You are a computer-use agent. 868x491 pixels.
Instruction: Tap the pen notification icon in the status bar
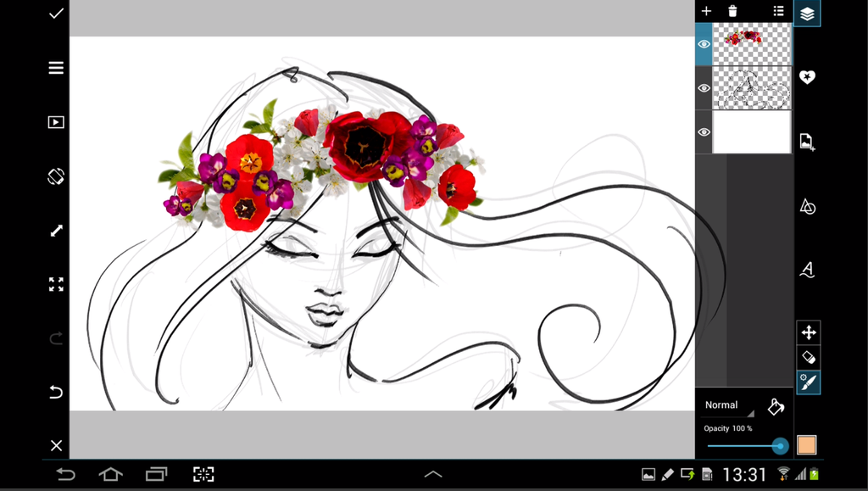pyautogui.click(x=668, y=474)
